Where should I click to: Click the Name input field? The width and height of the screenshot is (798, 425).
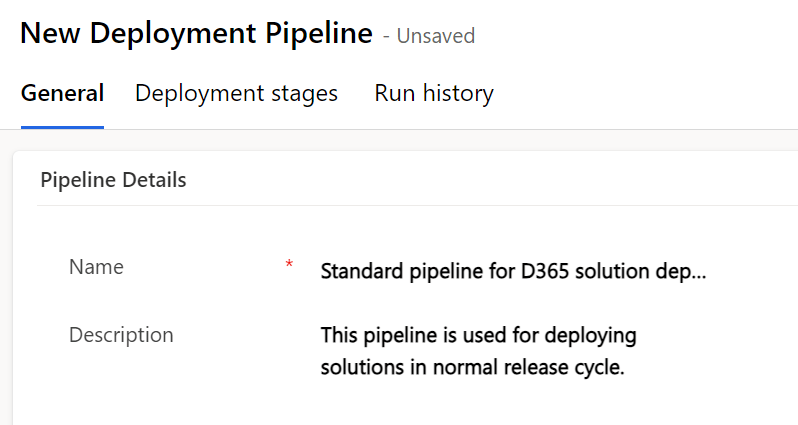pyautogui.click(x=513, y=272)
